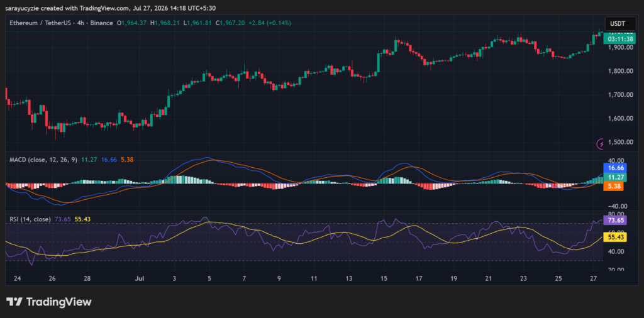This screenshot has width=644, height=318.
Task: Click the 40.00 RSI scale label
Action: point(616,251)
